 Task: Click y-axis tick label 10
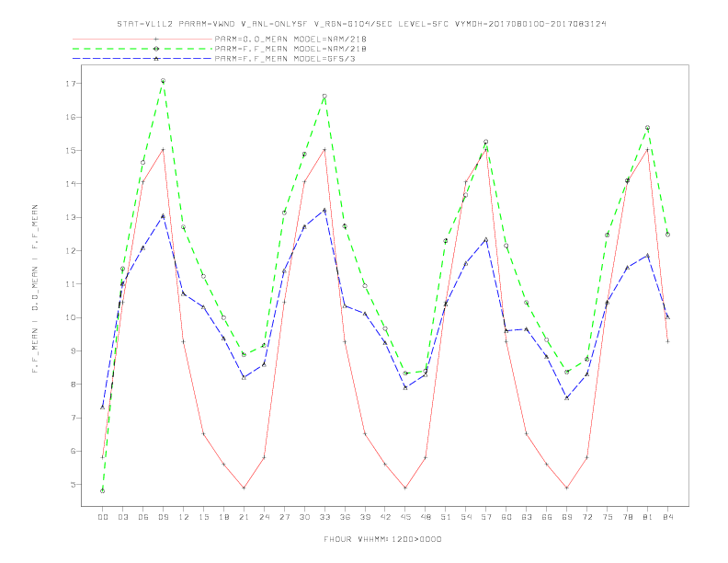tap(70, 317)
